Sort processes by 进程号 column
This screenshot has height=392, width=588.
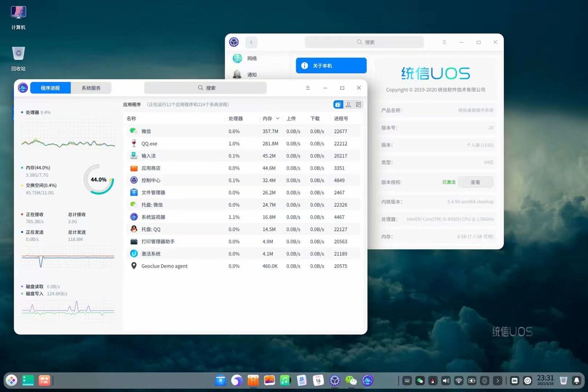(341, 119)
